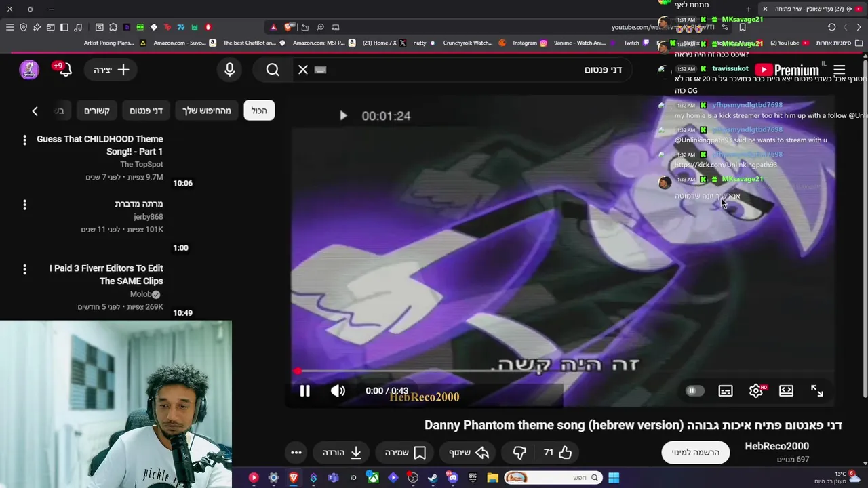Like the video (71 likes)
The height and width of the screenshot is (488, 868).
[557, 452]
